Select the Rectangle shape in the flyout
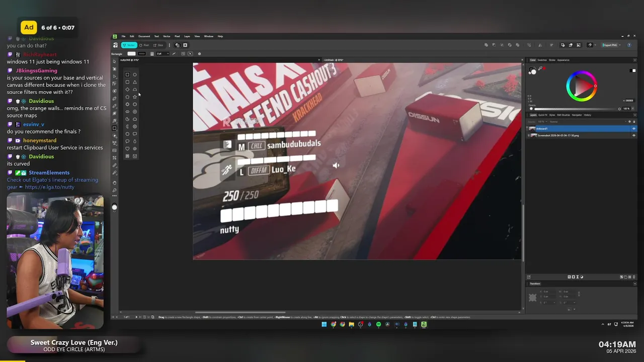644x362 pixels. 127,74
